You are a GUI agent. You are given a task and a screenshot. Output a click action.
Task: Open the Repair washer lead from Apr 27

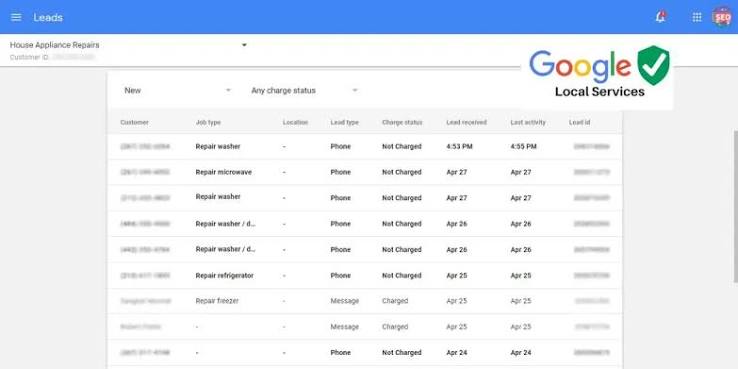365,198
